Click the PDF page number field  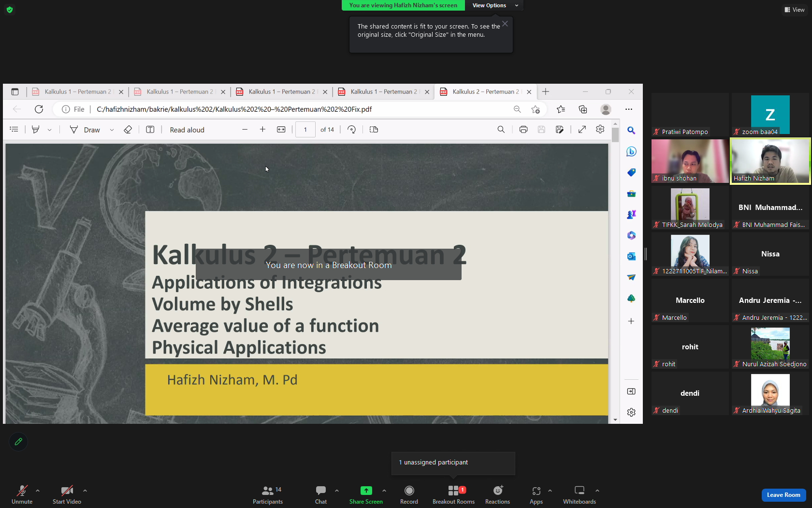coord(305,130)
